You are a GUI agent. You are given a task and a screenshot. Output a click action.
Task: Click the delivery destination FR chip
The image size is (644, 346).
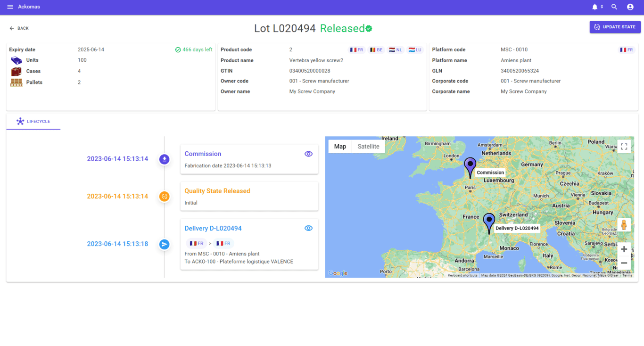pyautogui.click(x=223, y=244)
